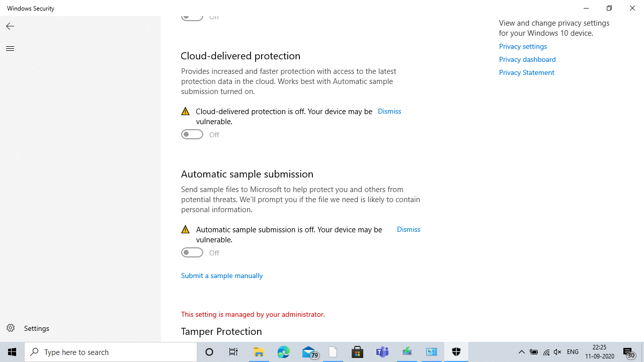Open the hamburger navigation menu
Image resolution: width=644 pixels, height=362 pixels.
10,48
